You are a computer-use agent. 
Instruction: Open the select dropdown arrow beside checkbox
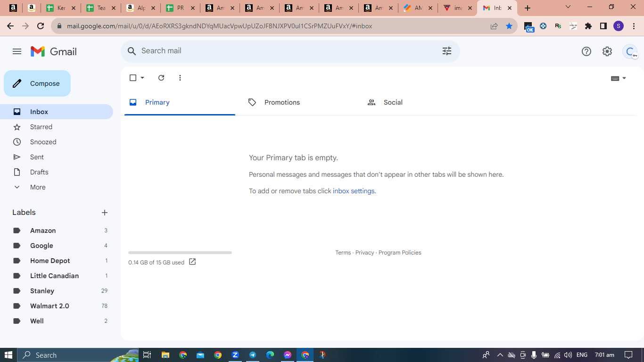pyautogui.click(x=142, y=78)
